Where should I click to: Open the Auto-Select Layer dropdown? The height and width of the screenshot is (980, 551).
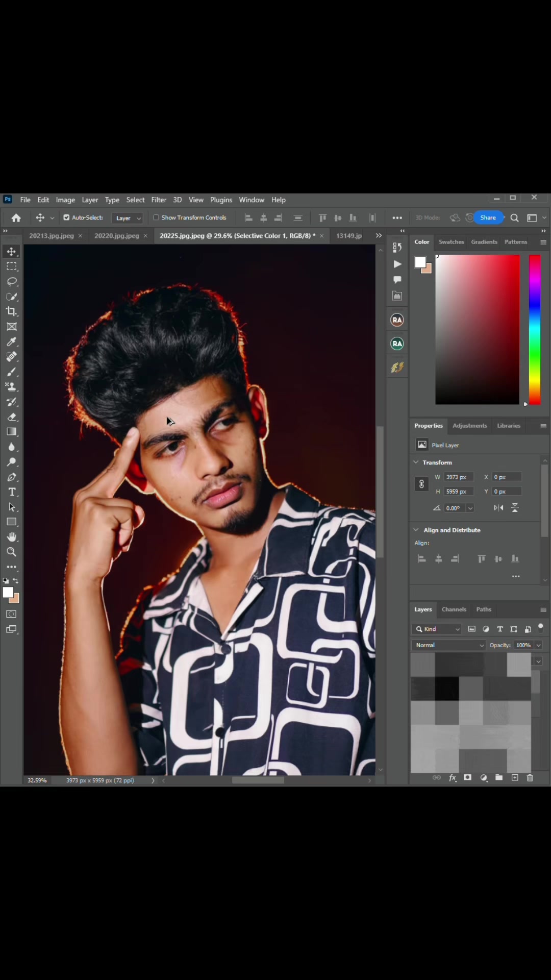pyautogui.click(x=127, y=218)
